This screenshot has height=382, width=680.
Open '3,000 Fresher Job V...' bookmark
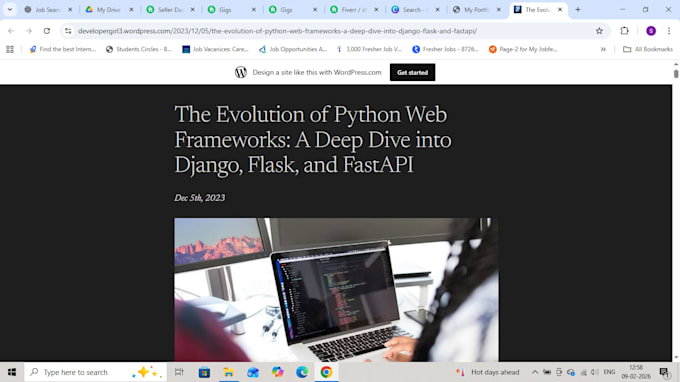(x=369, y=49)
